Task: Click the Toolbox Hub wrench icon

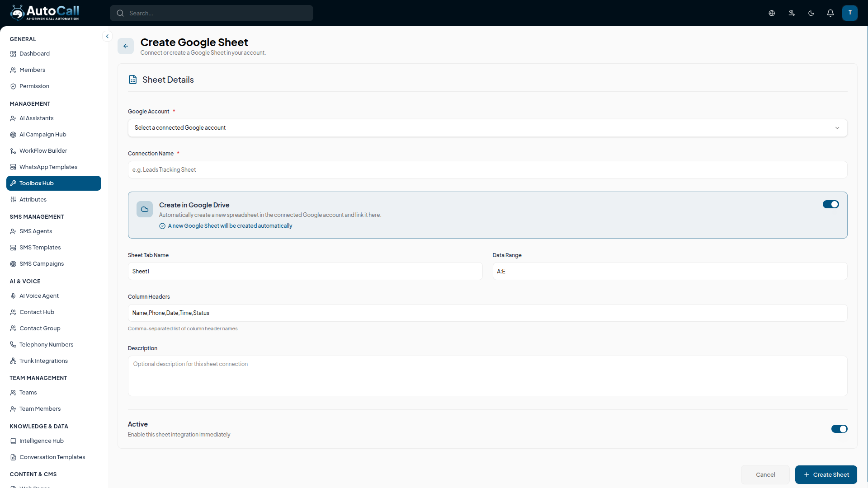Action: 13,183
